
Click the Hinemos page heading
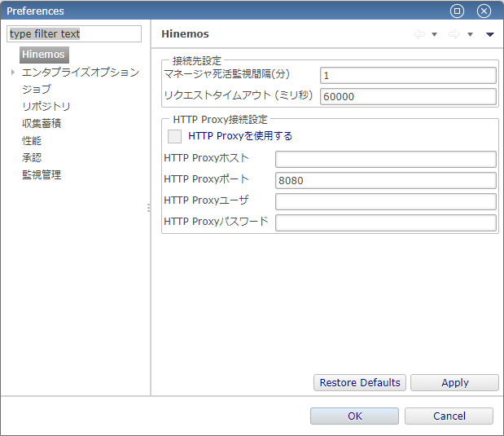click(185, 33)
